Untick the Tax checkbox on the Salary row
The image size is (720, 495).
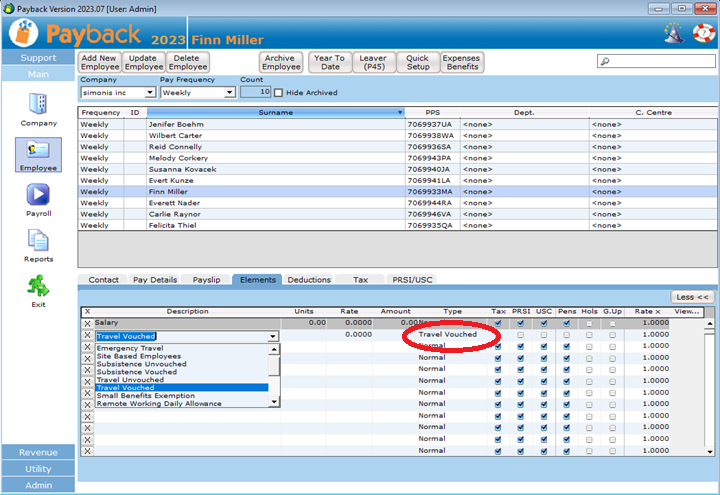498,324
